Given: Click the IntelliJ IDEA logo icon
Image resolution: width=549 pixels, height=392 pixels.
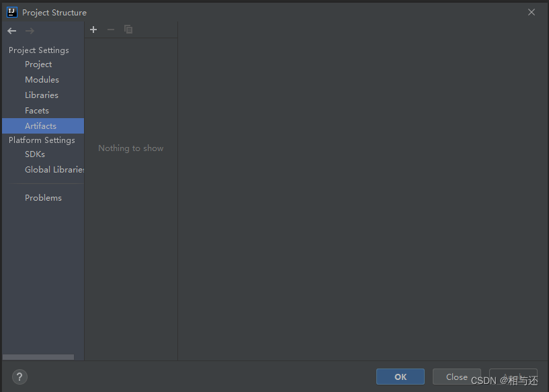Looking at the screenshot, I should tap(12, 12).
